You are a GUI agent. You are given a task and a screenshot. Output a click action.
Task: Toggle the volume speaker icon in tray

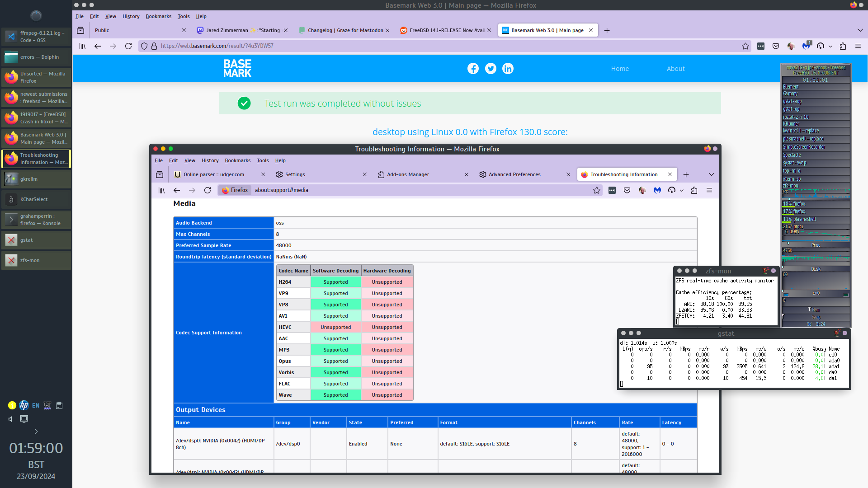pos(11,419)
